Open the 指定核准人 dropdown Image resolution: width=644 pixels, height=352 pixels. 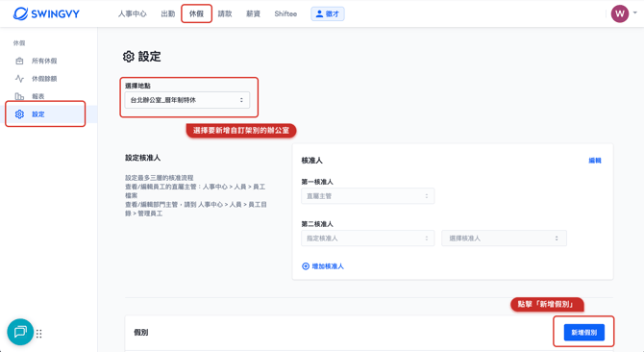pyautogui.click(x=367, y=239)
